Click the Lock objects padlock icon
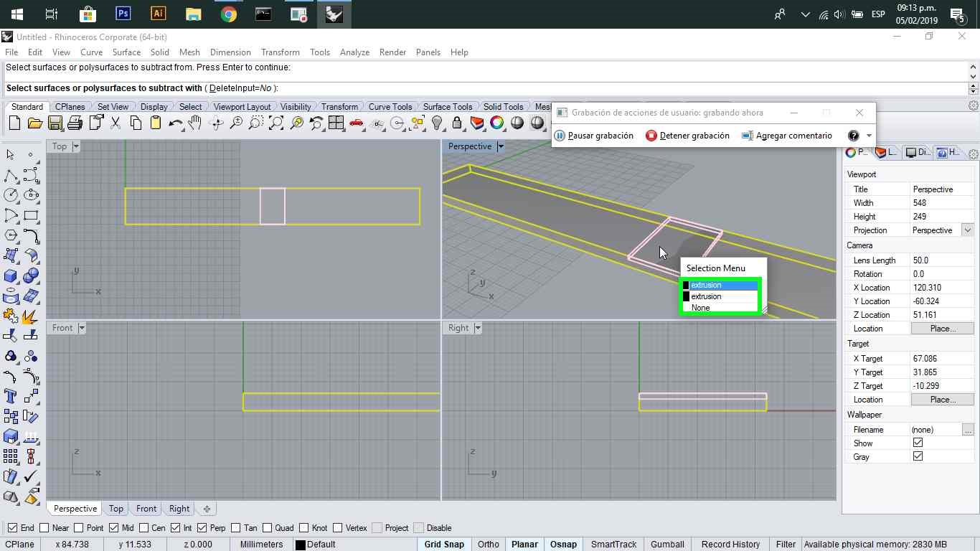 coord(457,123)
